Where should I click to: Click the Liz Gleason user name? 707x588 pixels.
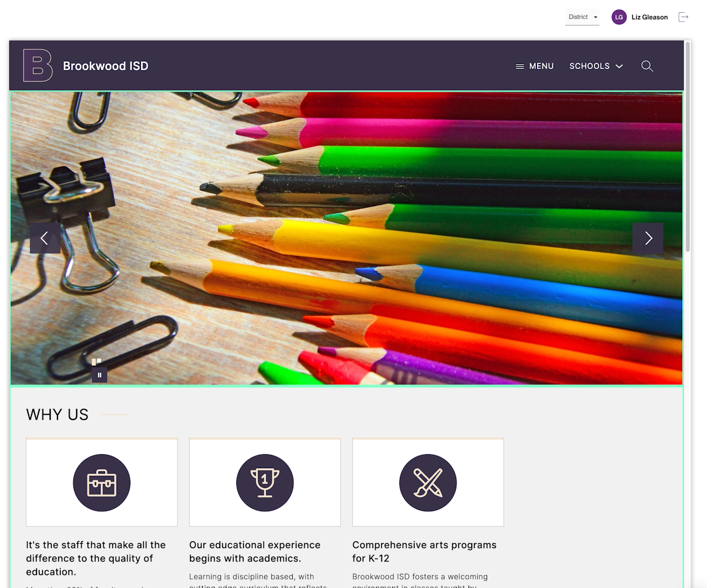(x=650, y=17)
